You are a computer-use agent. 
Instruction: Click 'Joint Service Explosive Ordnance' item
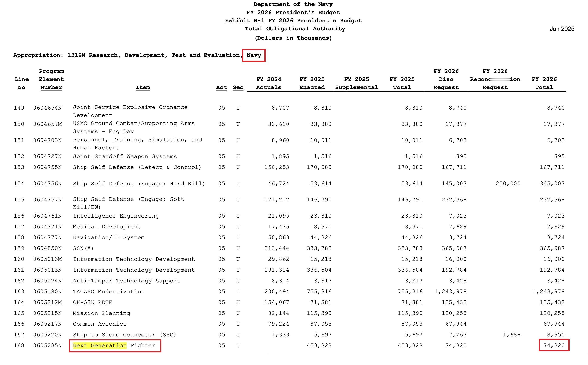(130, 107)
